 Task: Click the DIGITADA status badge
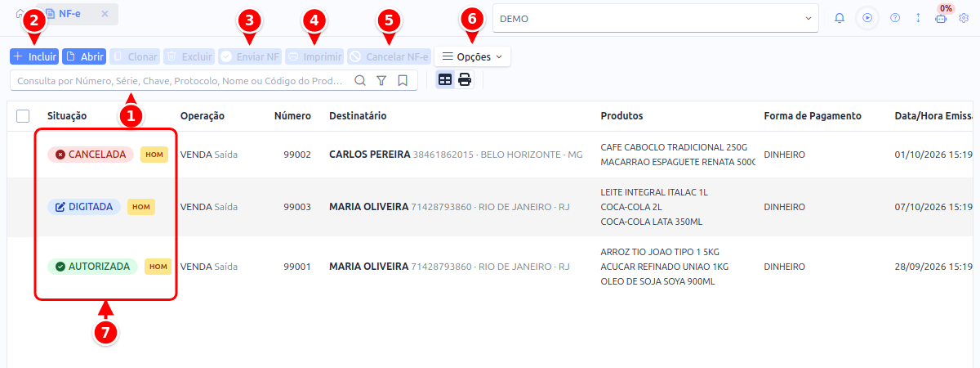[x=84, y=207]
